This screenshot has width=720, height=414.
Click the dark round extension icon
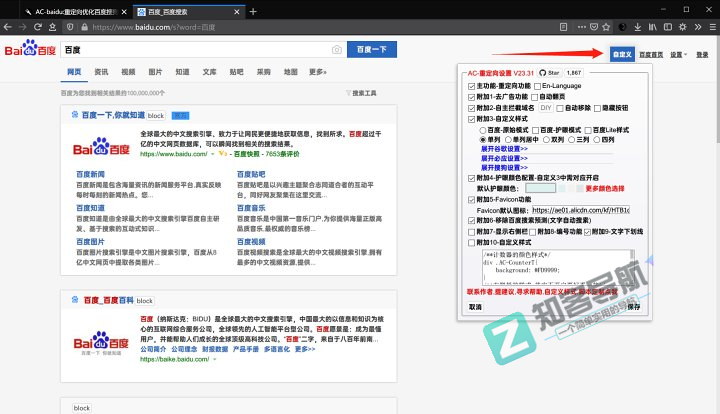point(622,27)
